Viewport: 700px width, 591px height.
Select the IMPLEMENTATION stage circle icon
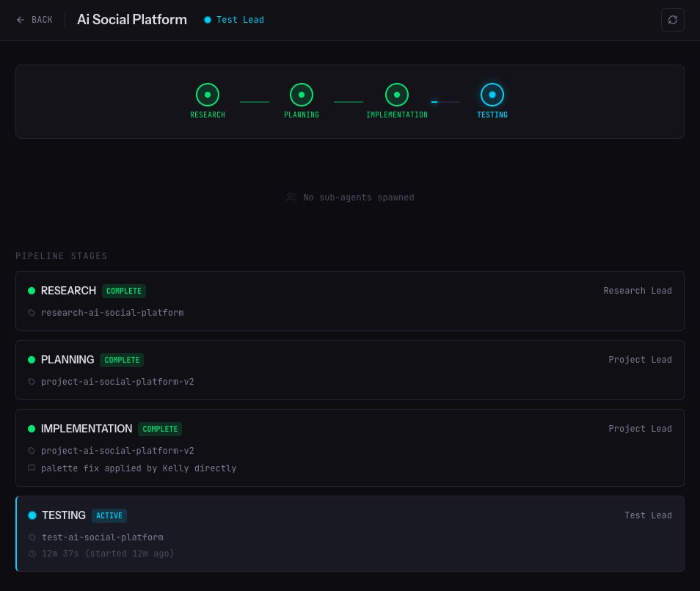[397, 95]
